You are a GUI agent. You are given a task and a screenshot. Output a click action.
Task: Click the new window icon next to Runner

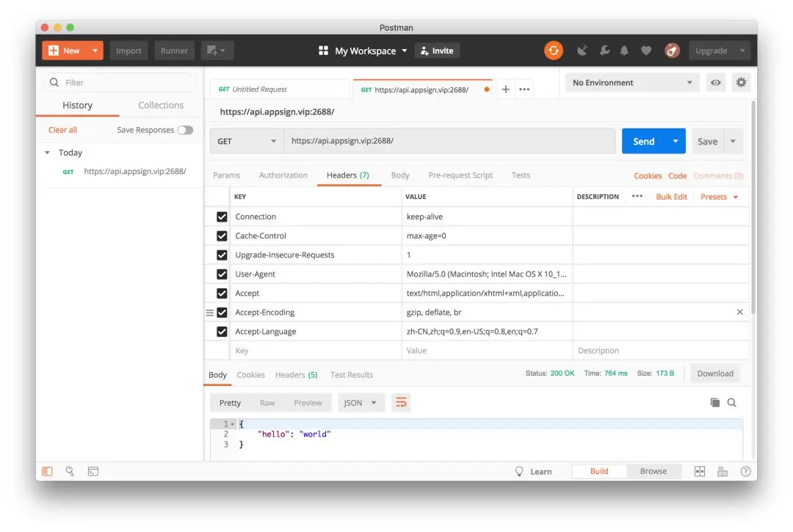[x=216, y=51]
